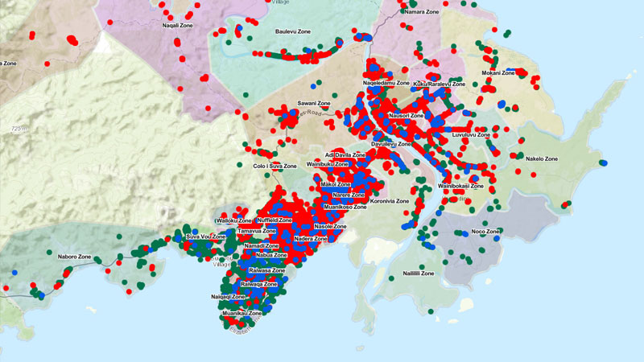
Task: Select the Kuku Raralevu Zone label
Action: [440, 84]
